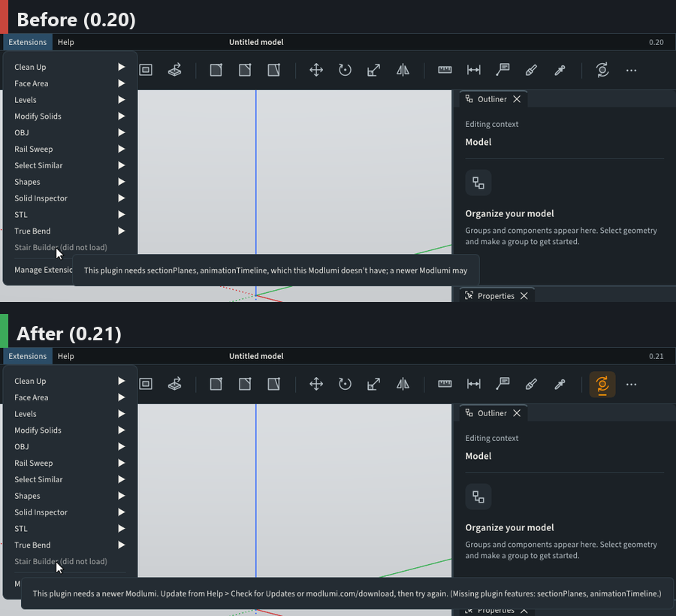Viewport: 676px width, 616px height.
Task: Select the Scale tool in the After panel
Action: tap(374, 384)
